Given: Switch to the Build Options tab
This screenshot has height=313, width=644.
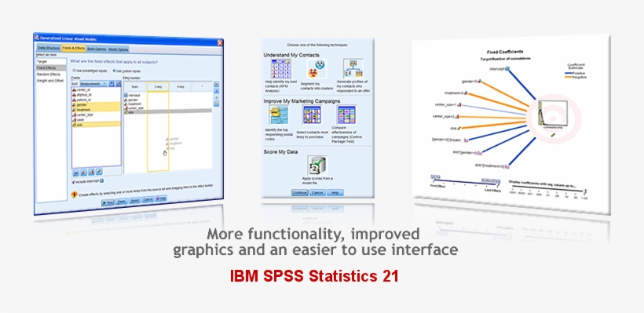Looking at the screenshot, I should click(x=97, y=49).
